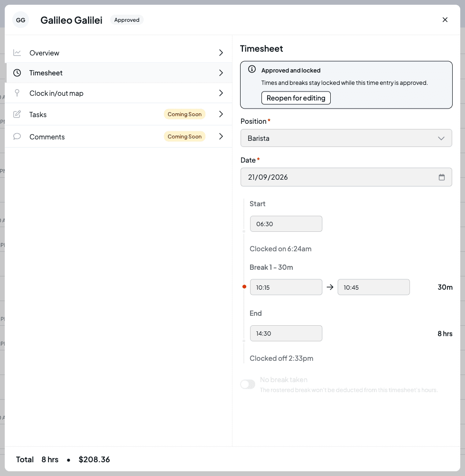Screen dimensions: 465x476
Task: Click the Position dropdown arrow
Action: 441,138
